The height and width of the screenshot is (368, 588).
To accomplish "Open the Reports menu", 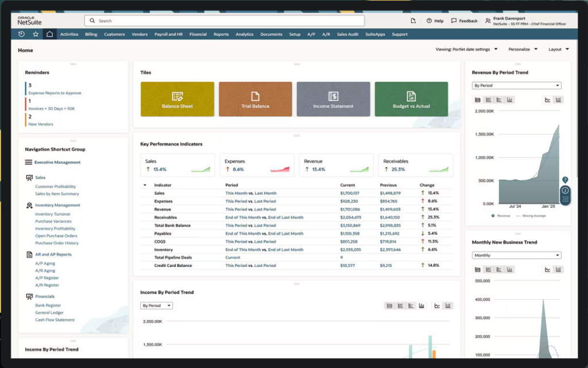I will click(221, 34).
